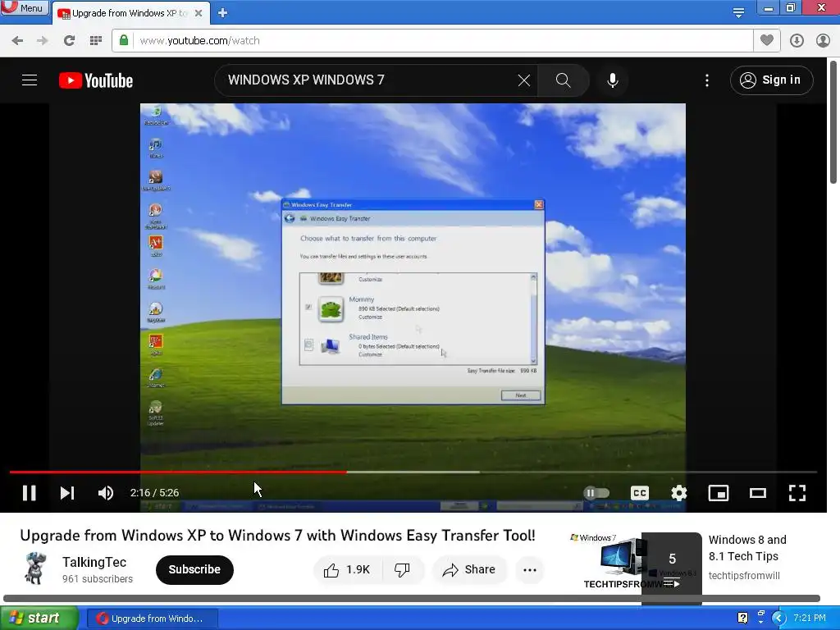
Task: Open the browser account profile icon
Action: click(x=823, y=41)
